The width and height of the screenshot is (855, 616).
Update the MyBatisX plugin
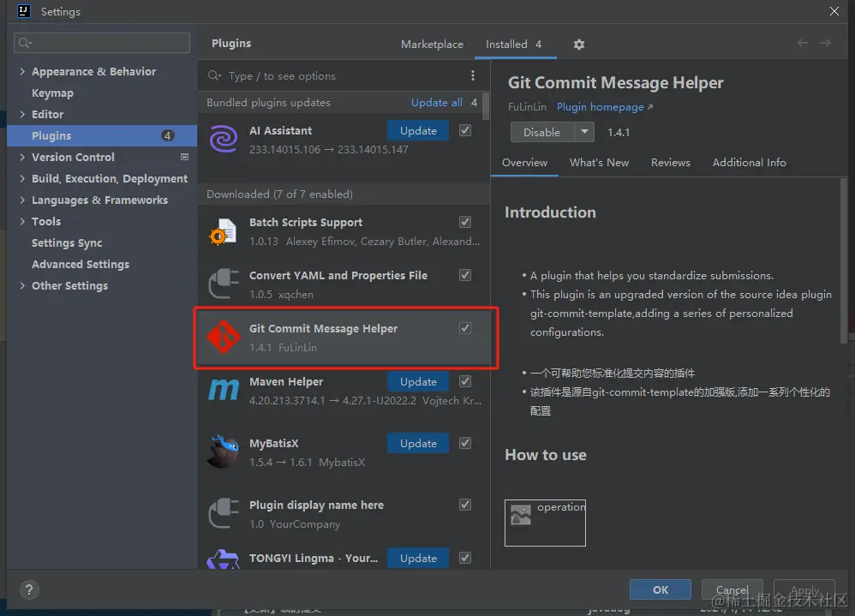(x=418, y=443)
